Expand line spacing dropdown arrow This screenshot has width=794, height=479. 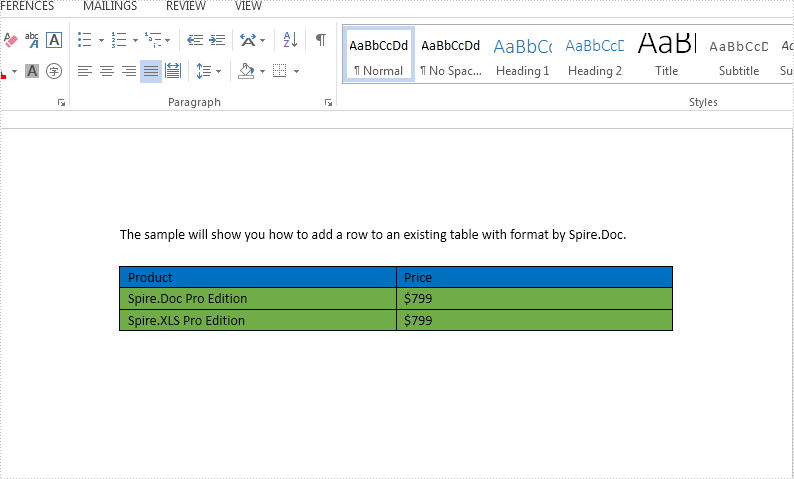click(218, 71)
